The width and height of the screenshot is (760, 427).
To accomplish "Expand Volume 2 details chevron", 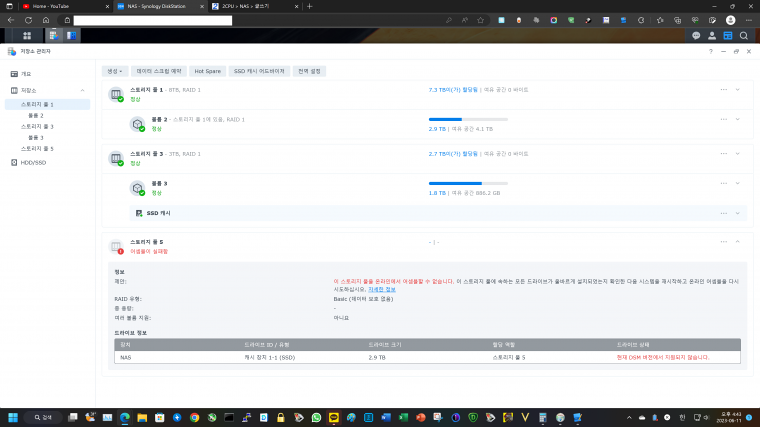I will [x=737, y=119].
